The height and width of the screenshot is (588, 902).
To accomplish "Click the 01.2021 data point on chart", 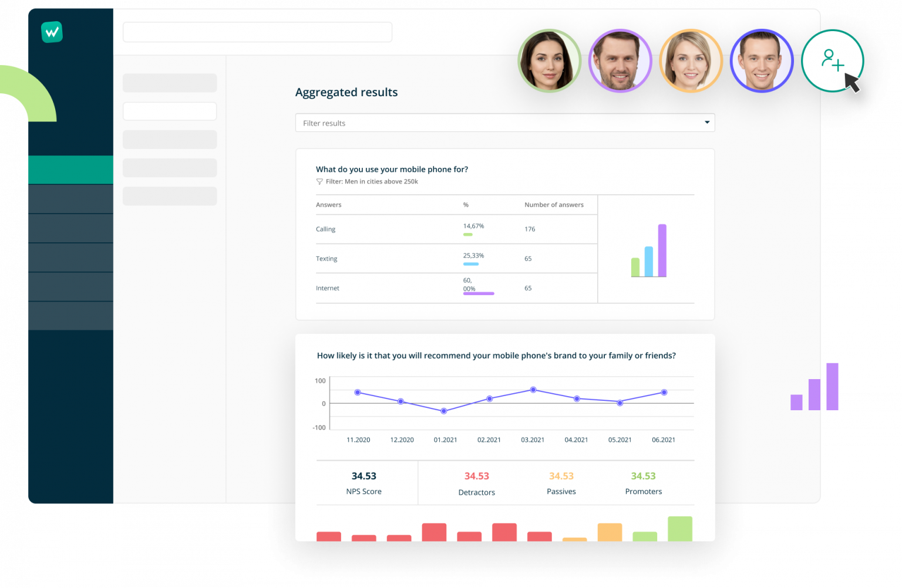I will [444, 411].
